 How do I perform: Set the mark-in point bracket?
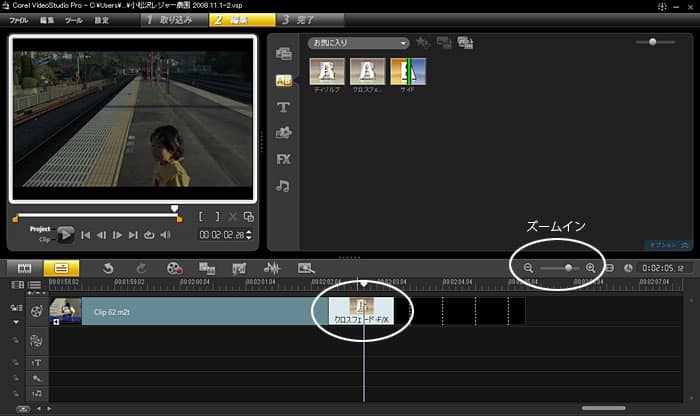point(201,216)
